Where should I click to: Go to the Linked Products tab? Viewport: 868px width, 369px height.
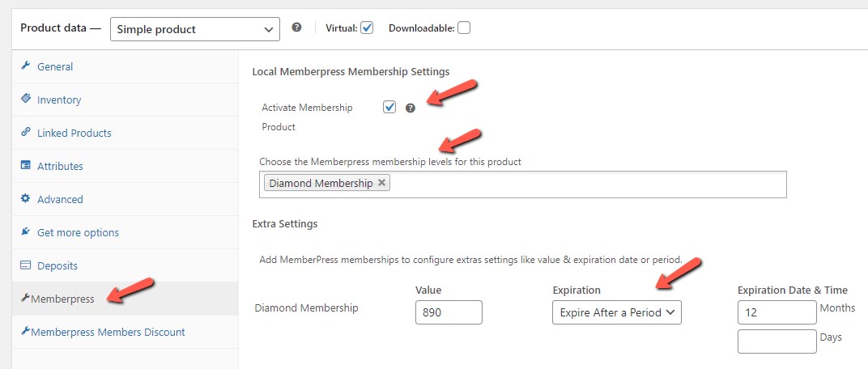coord(126,133)
